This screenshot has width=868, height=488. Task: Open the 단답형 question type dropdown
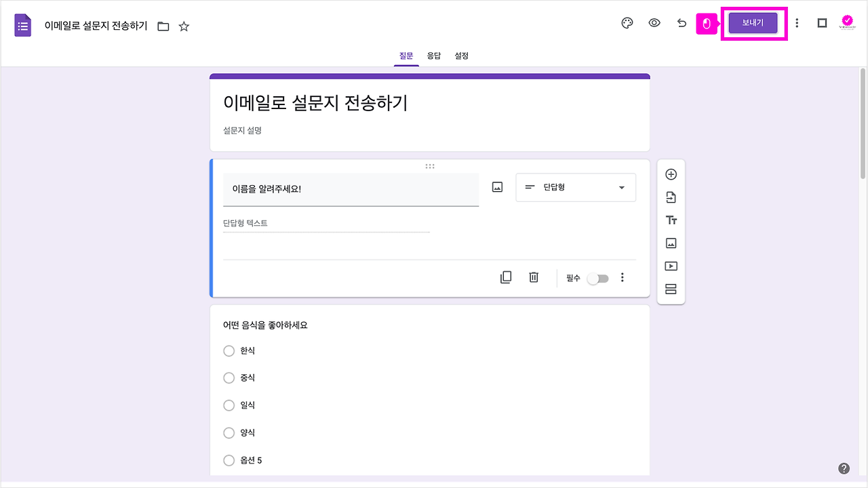coord(575,187)
